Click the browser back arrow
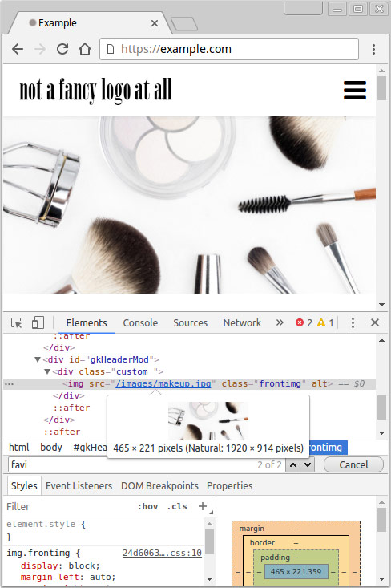The width and height of the screenshot is (391, 588). pyautogui.click(x=18, y=49)
